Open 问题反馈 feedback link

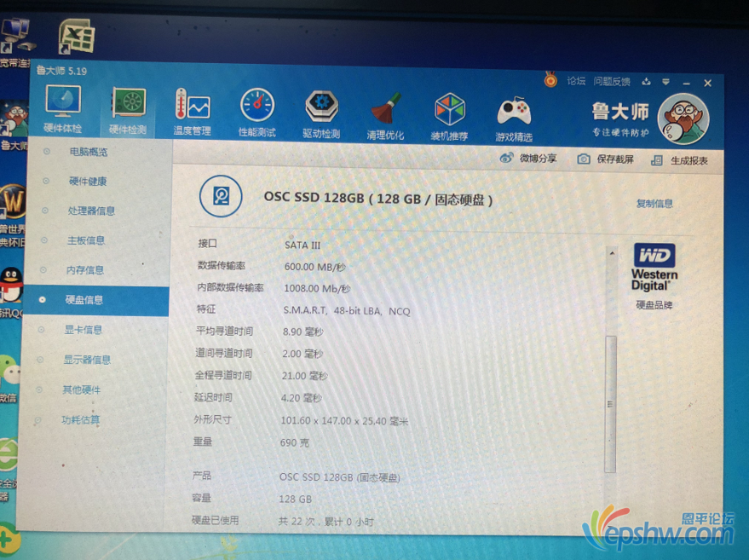(x=612, y=81)
